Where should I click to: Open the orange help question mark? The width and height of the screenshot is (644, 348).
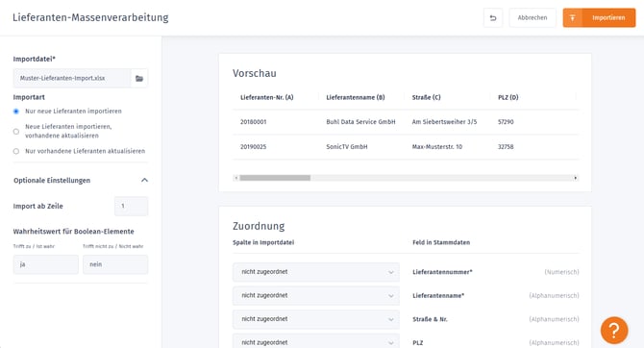tap(614, 330)
